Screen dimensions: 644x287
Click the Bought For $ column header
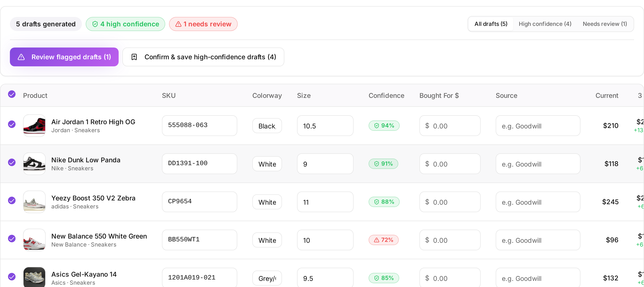tap(439, 96)
